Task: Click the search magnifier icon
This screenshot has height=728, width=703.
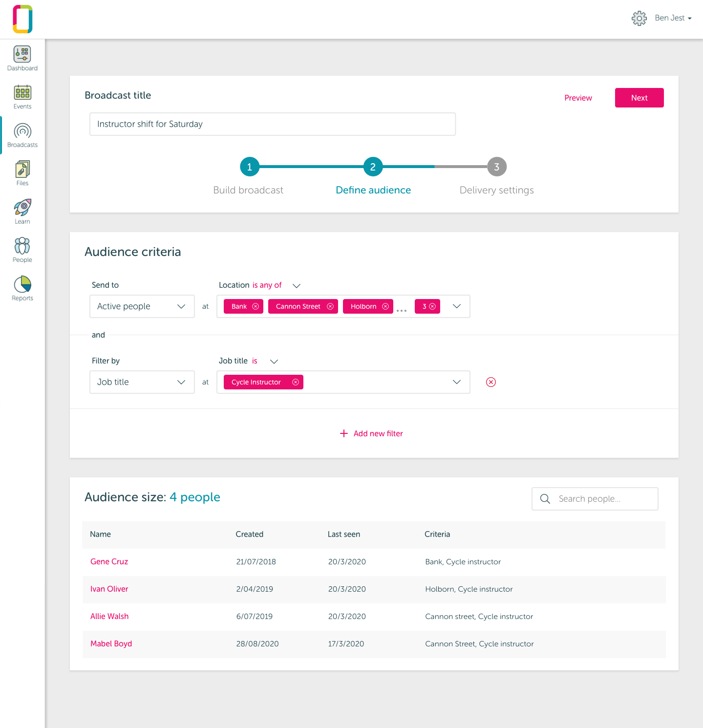Action: point(545,499)
